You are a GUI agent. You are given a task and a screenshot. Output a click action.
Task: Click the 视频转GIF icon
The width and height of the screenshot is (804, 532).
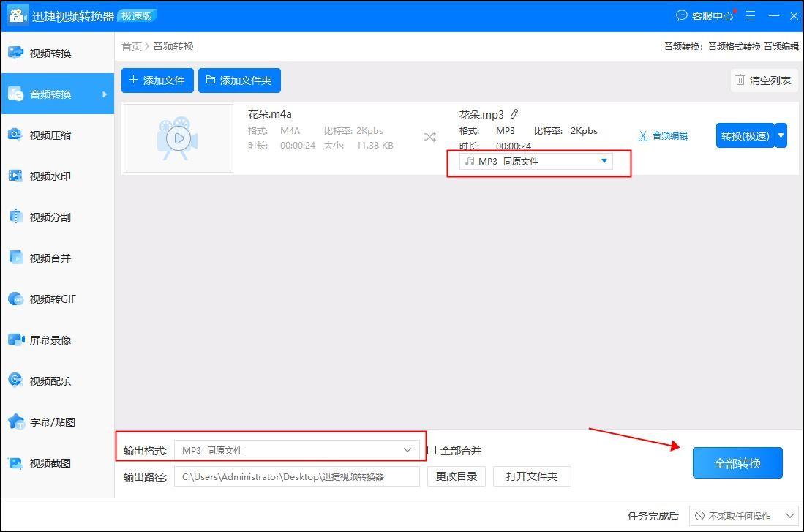(x=16, y=299)
